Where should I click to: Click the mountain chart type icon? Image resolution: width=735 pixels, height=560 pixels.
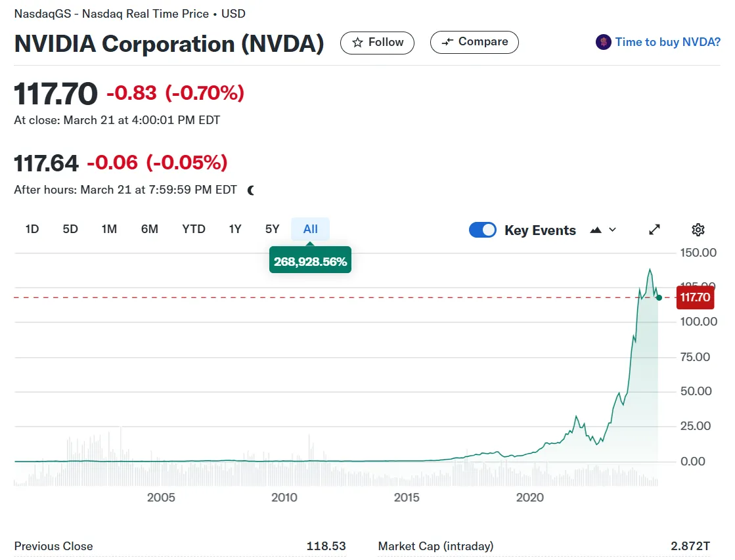pos(596,230)
